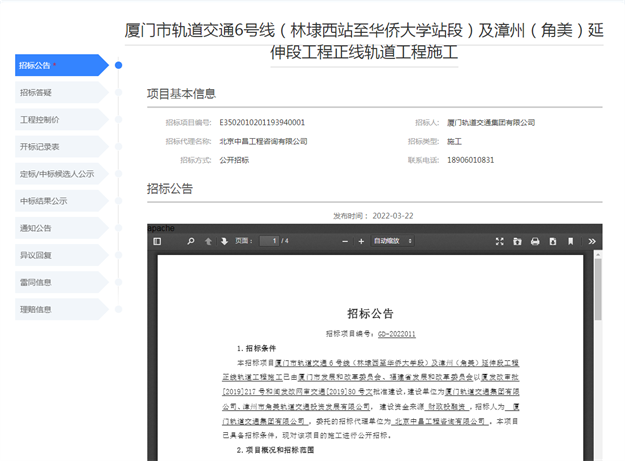Click heading 1. 招标条件 in PDF
This screenshot has height=461, width=625.
pyautogui.click(x=256, y=348)
